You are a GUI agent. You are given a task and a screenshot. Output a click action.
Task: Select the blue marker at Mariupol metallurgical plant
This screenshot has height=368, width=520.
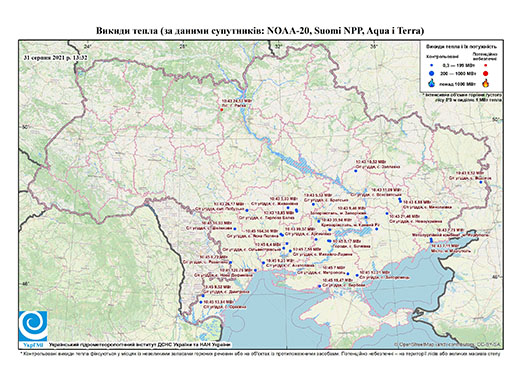(x=431, y=239)
